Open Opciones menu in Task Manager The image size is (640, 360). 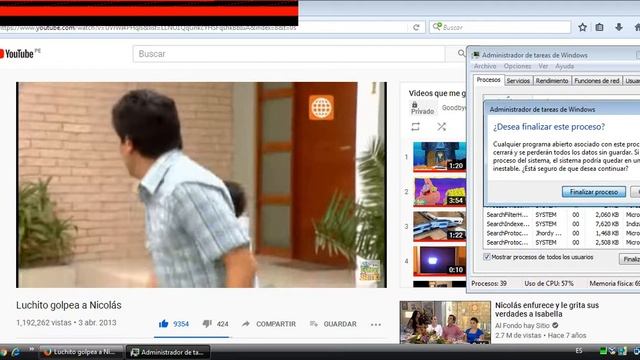click(x=517, y=66)
